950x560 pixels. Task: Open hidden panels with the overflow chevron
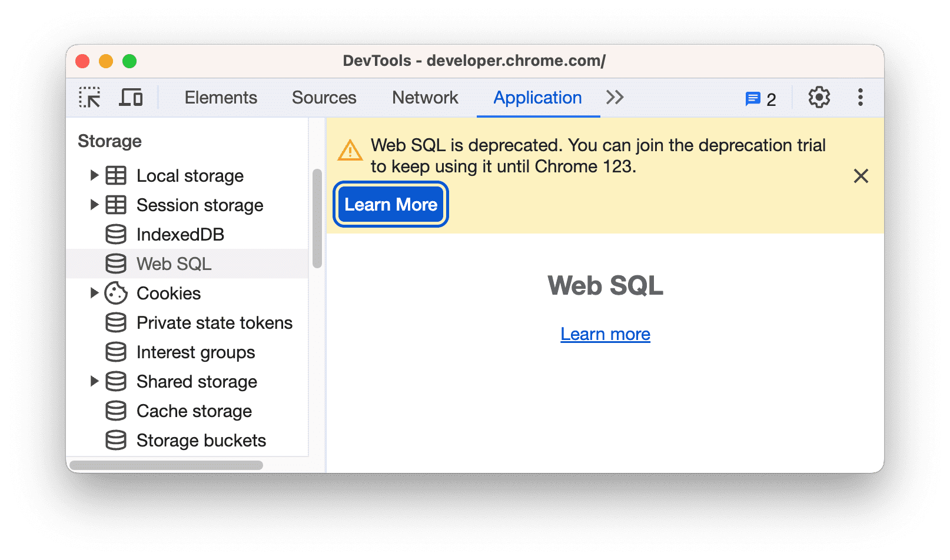pos(614,97)
